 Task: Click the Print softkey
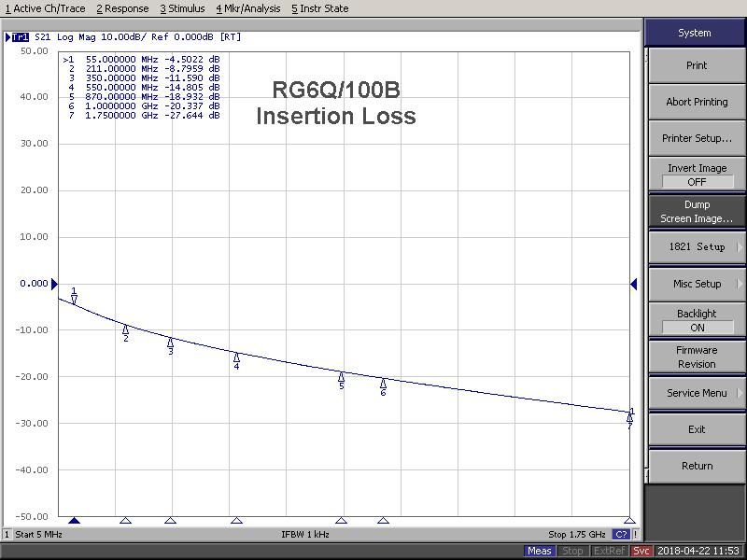(697, 65)
